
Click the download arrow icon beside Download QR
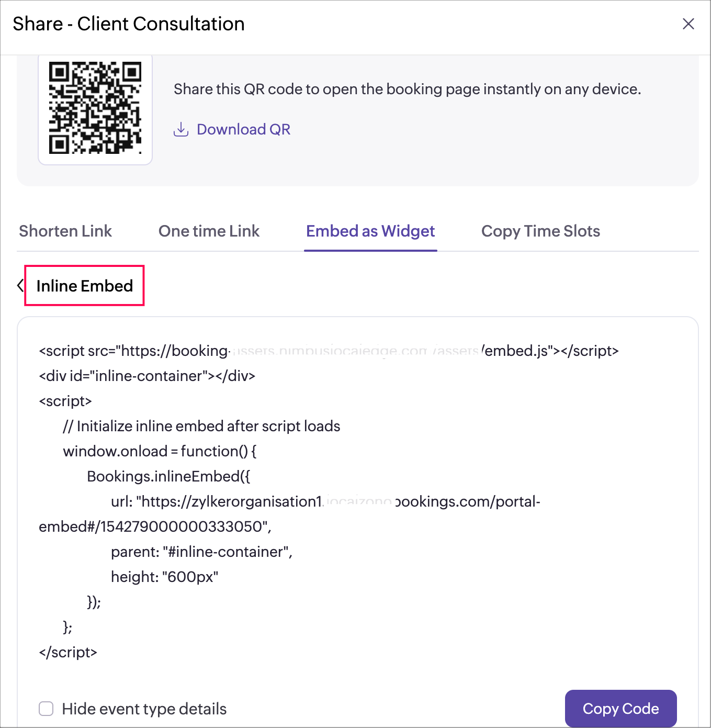coord(181,129)
